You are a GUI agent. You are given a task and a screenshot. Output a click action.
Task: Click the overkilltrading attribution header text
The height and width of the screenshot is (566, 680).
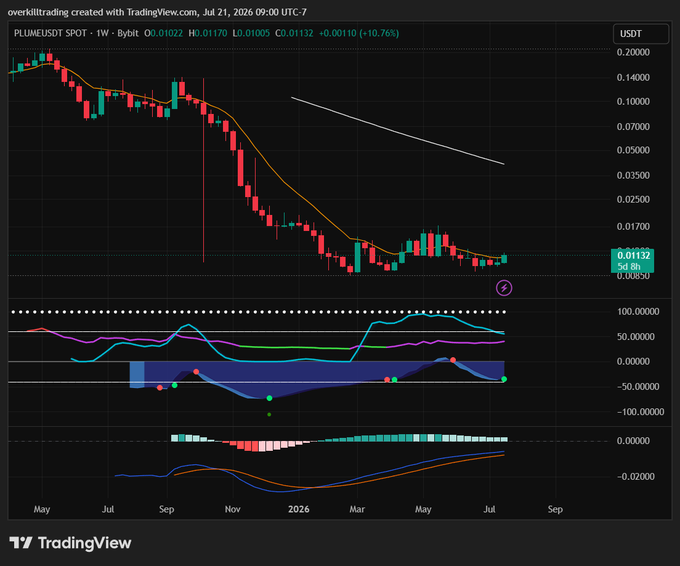[157, 12]
